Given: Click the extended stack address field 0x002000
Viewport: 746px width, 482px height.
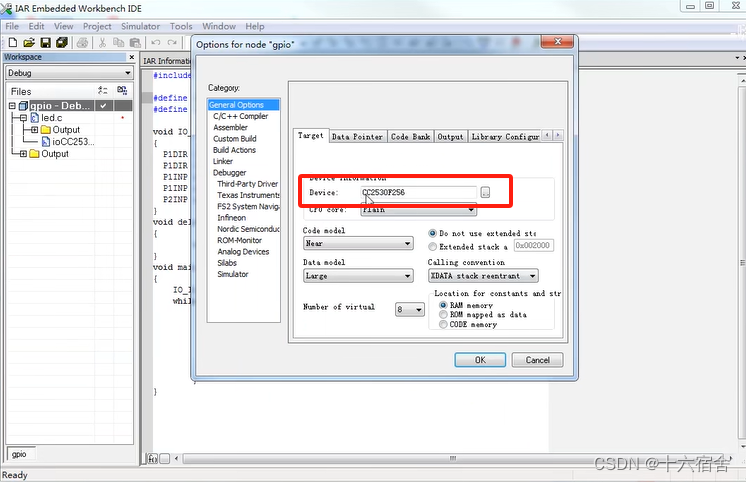Looking at the screenshot, I should 534,246.
